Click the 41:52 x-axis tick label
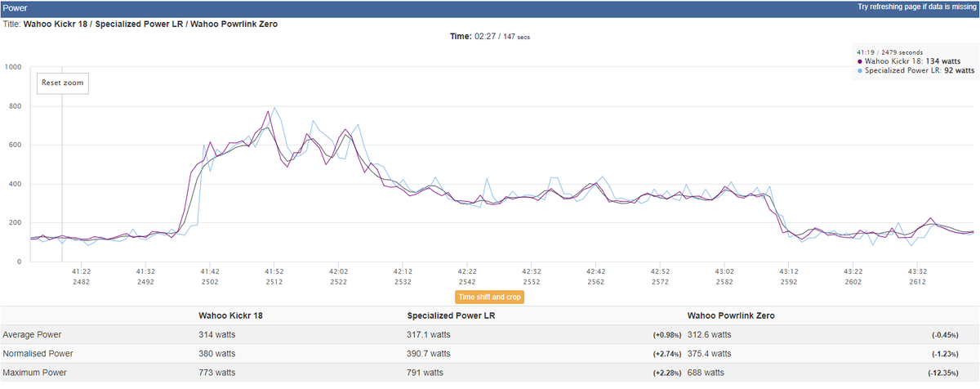 coord(274,271)
